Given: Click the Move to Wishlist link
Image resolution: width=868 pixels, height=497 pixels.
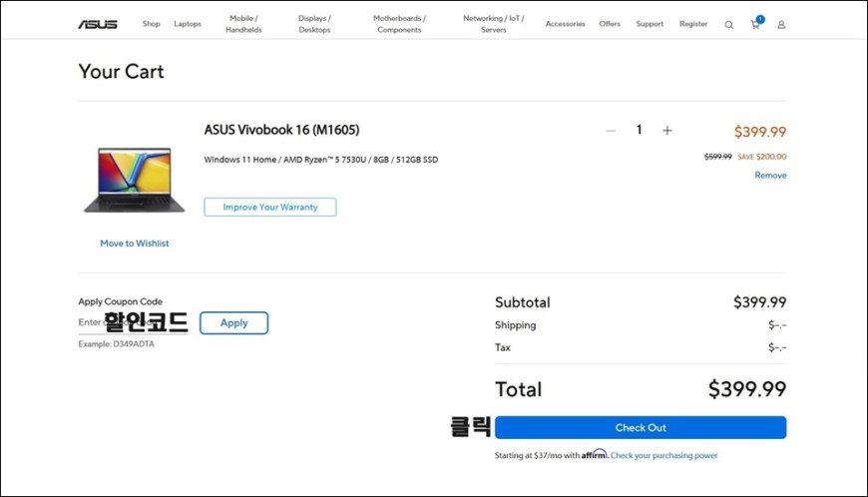Looking at the screenshot, I should click(135, 244).
